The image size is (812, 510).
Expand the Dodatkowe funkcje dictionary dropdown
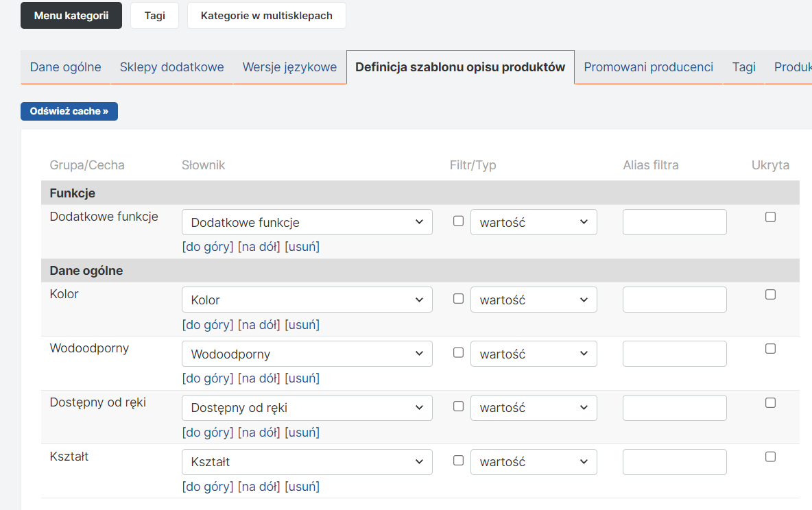[307, 222]
